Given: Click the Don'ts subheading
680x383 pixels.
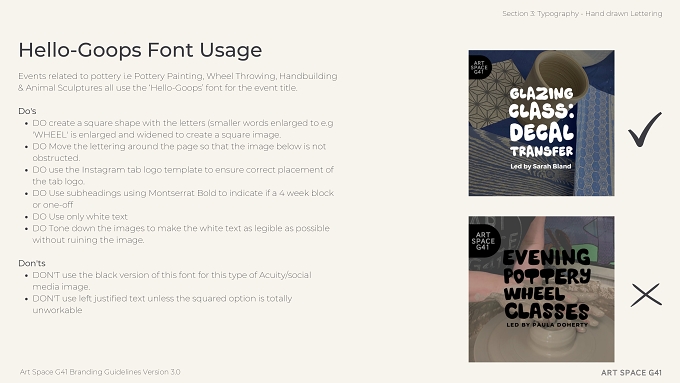Looking at the screenshot, I should pos(32,263).
